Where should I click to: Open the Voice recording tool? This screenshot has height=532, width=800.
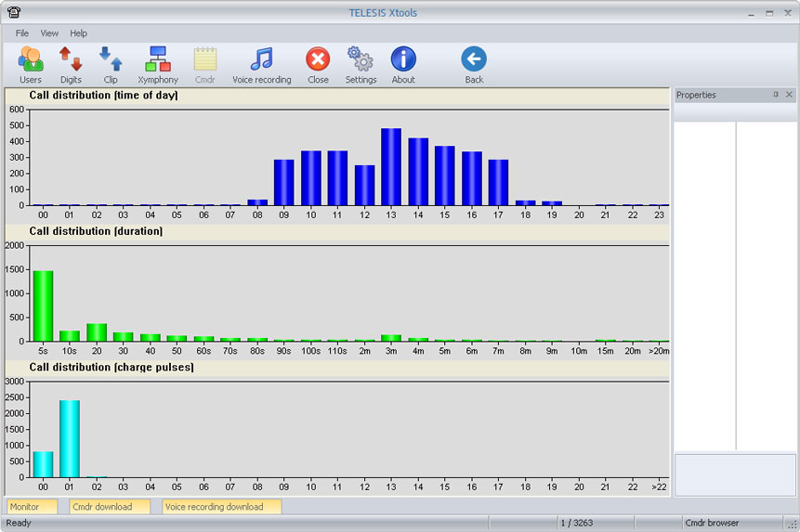coord(261,65)
